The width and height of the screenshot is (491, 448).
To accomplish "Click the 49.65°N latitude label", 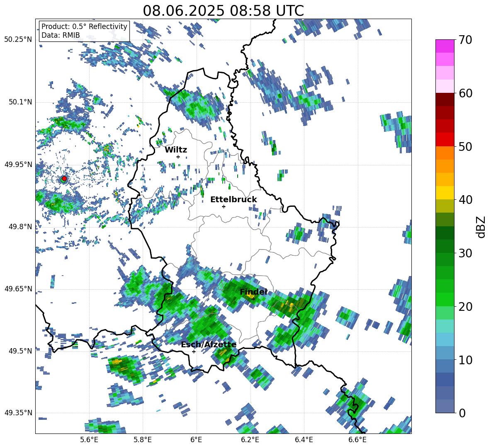I will click(18, 289).
